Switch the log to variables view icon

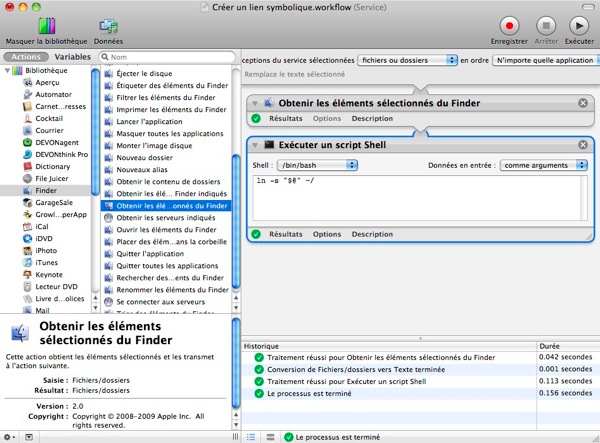[270, 437]
